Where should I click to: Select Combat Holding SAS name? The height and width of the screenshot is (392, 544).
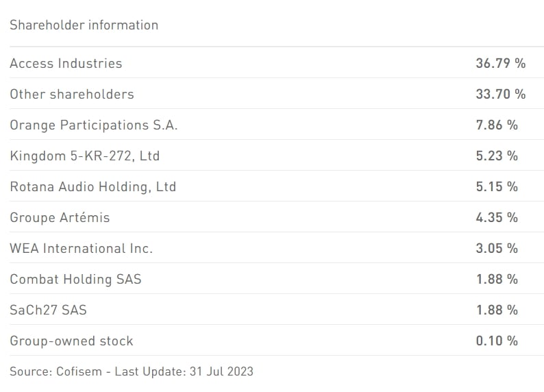click(x=75, y=280)
